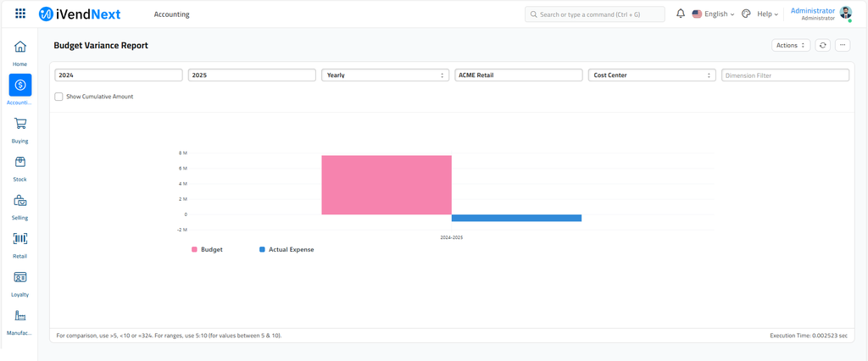Open the app grid launcher icon
The image size is (868, 361).
click(20, 14)
